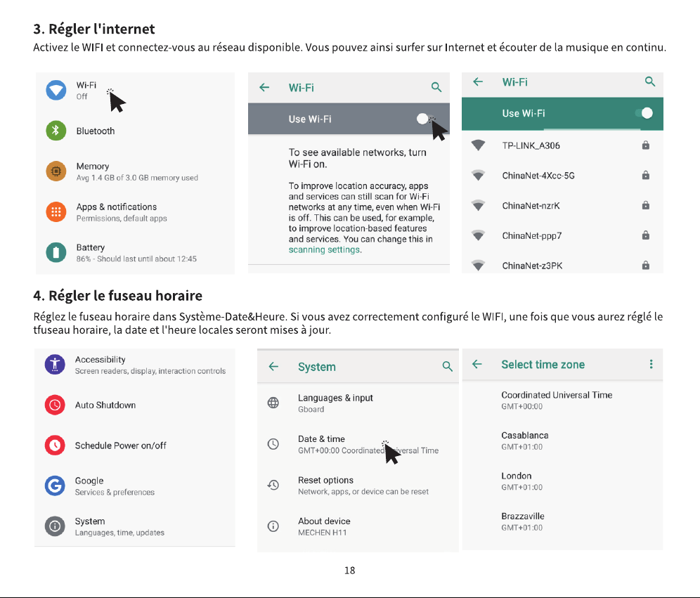
Task: Select the London GMT+01:00 time zone
Action: pyautogui.click(x=562, y=481)
